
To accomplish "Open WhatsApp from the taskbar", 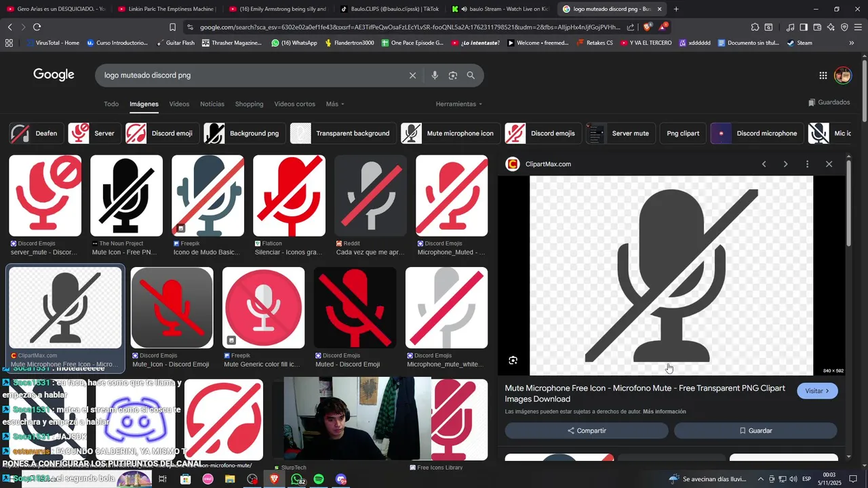I will [297, 479].
